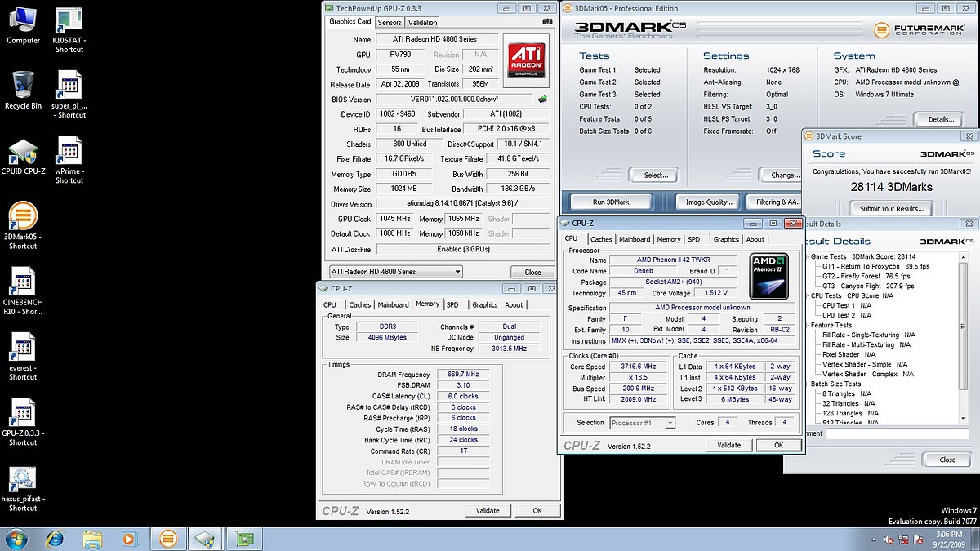Open the Processor #1 selection dropdown
980x551 pixels.
pyautogui.click(x=643, y=423)
